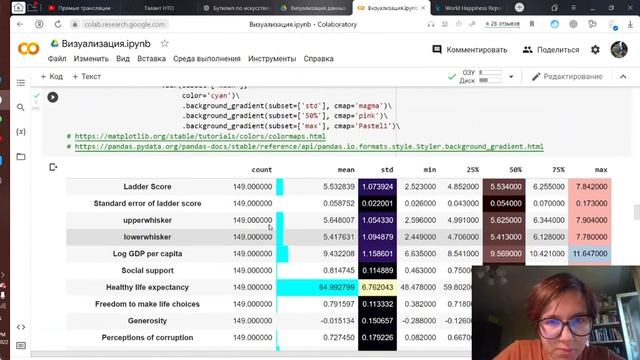The image size is (640, 360).
Task: Open the Среда выполнения menu
Action: coord(207,59)
